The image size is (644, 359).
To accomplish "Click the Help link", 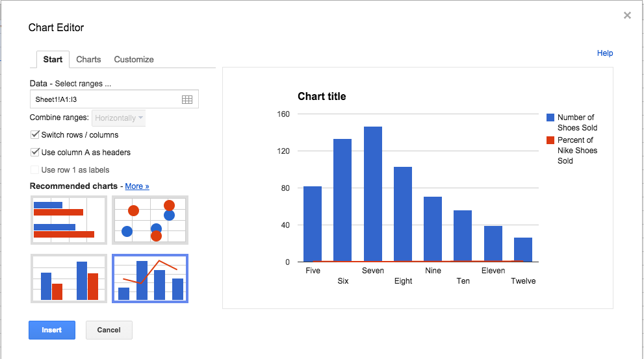I will tap(605, 53).
